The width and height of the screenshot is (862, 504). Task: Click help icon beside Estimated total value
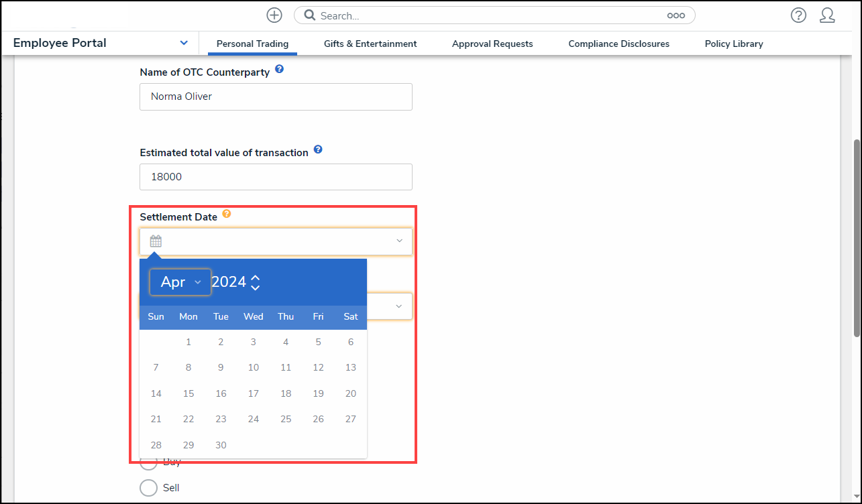tap(318, 149)
